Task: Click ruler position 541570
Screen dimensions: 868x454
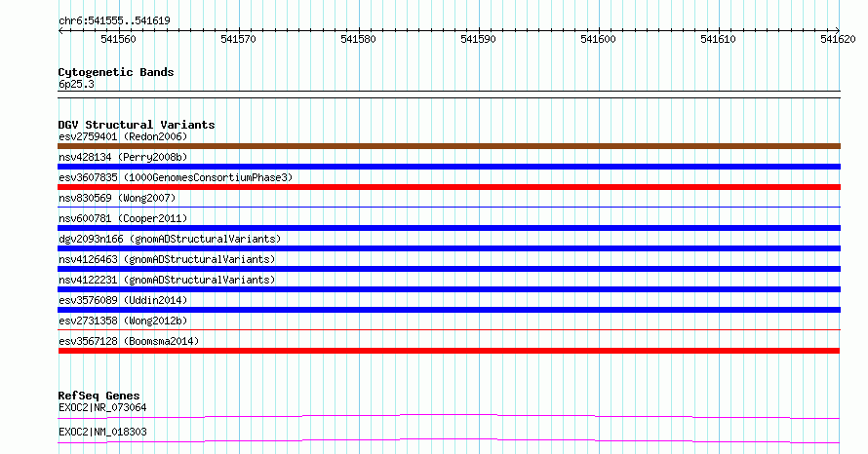Action: tap(238, 39)
